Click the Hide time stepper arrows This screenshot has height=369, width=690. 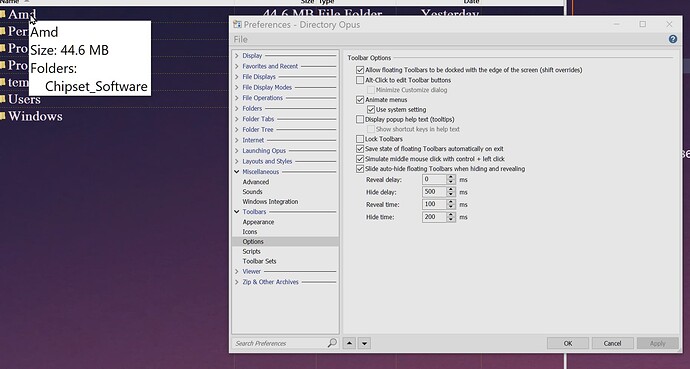point(451,217)
